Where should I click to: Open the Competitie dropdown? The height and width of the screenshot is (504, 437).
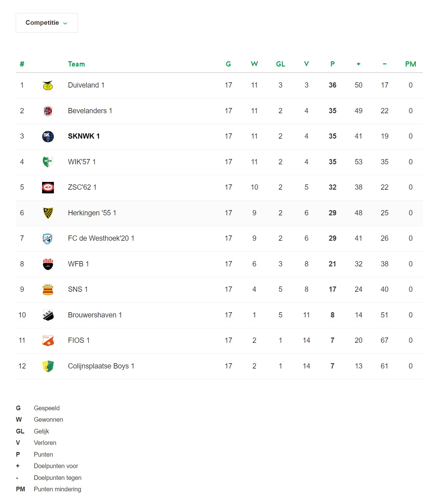47,23
